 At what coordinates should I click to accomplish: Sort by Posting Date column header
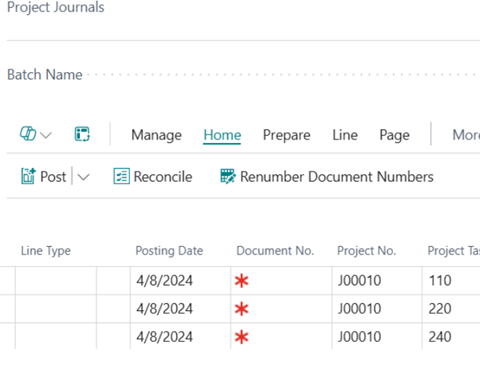pos(169,251)
